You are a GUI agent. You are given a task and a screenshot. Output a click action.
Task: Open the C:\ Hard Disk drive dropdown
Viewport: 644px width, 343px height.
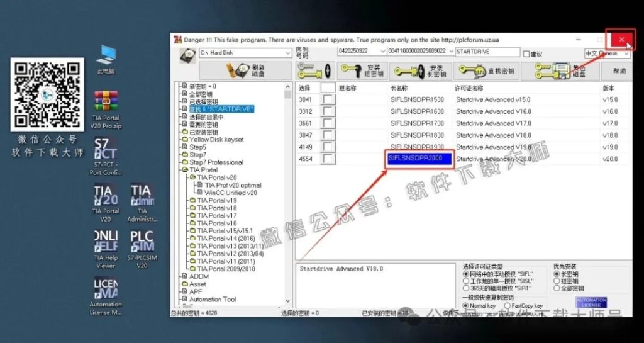(287, 53)
